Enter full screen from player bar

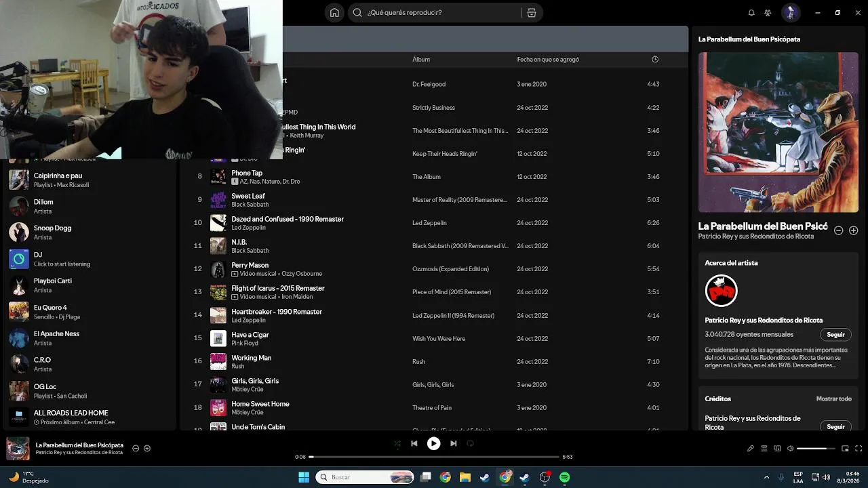coord(859,448)
